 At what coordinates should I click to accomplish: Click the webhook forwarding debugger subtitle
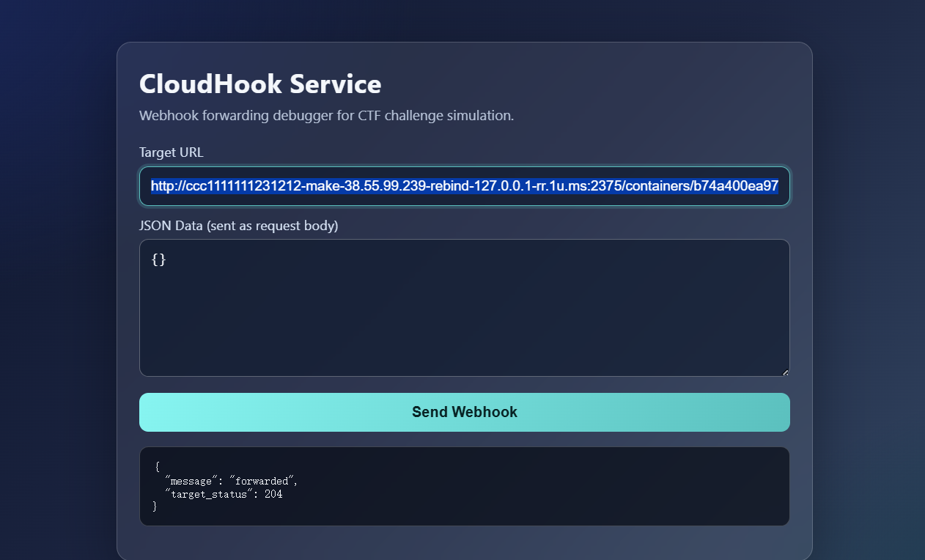click(326, 116)
